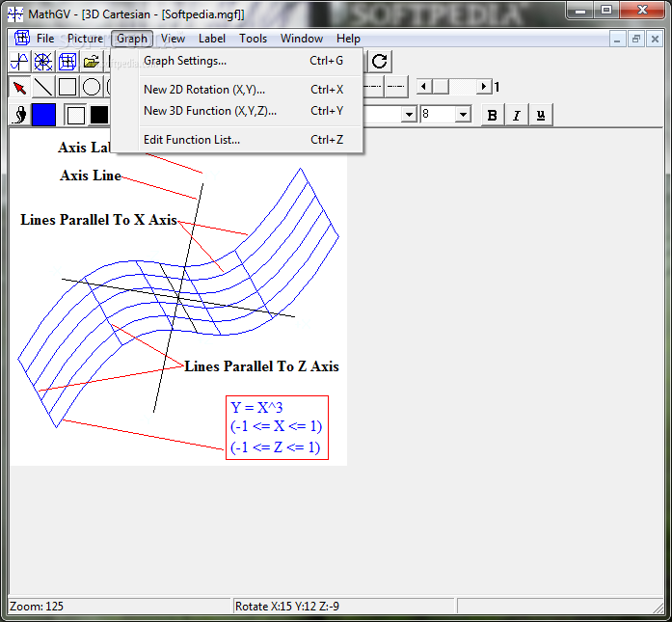The image size is (672, 622).
Task: Create a new polar graph with the radial icon
Action: point(43,62)
